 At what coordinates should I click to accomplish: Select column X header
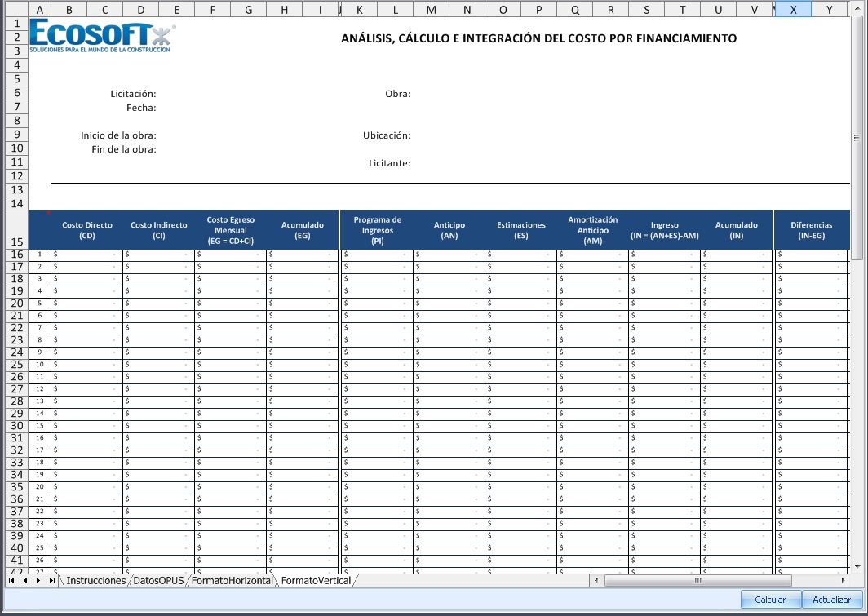point(793,10)
